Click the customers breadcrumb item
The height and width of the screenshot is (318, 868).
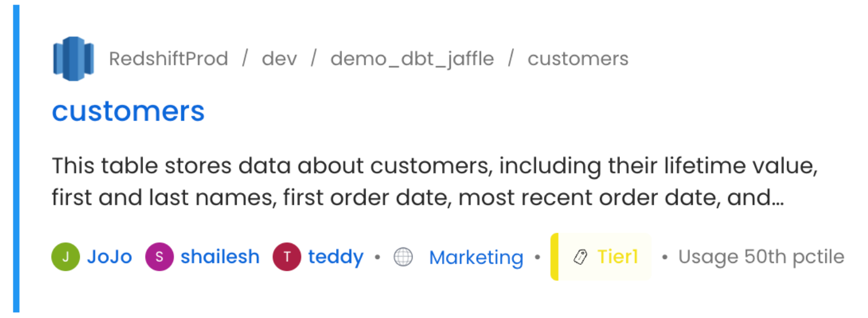578,59
